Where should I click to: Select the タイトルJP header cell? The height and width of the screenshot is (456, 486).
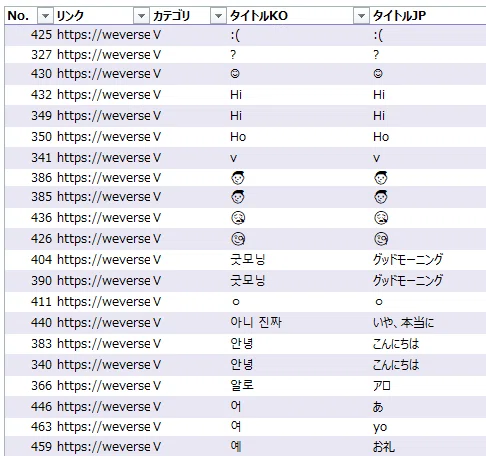(399, 16)
